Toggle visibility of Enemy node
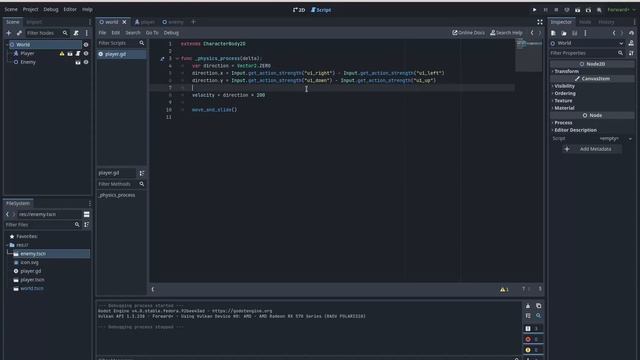Viewport: 640px width, 360px height. pos(86,62)
